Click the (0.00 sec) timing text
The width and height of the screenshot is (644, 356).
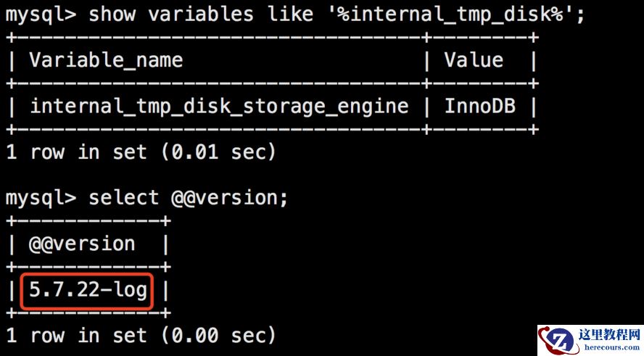219,336
